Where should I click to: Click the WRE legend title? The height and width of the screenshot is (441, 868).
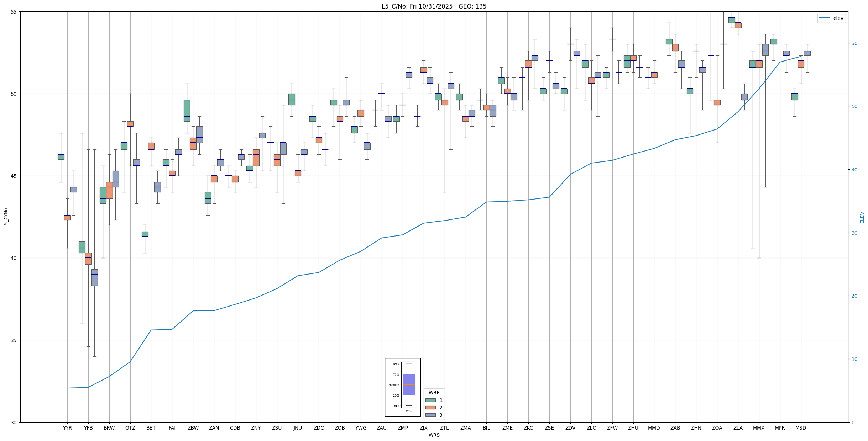point(434,393)
